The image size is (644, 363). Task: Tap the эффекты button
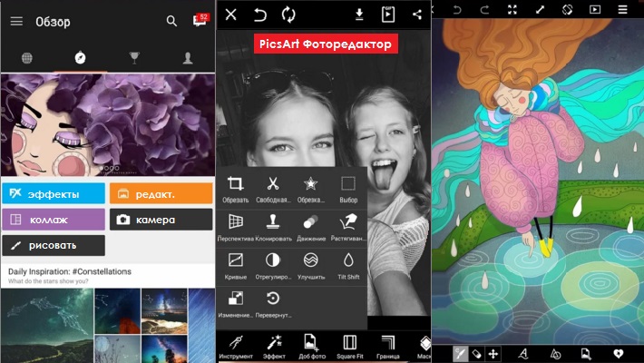(x=54, y=194)
